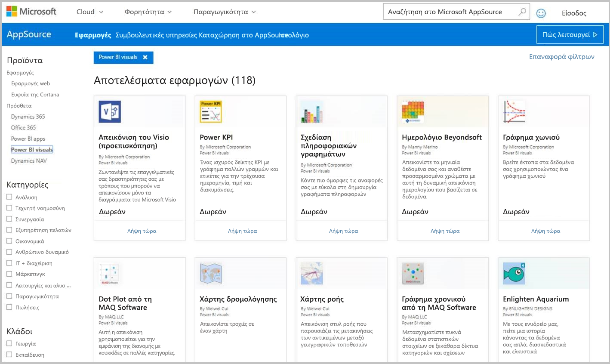610x364 pixels.
Task: Open the MAQ Software timeline chart icon
Action: [x=413, y=274]
